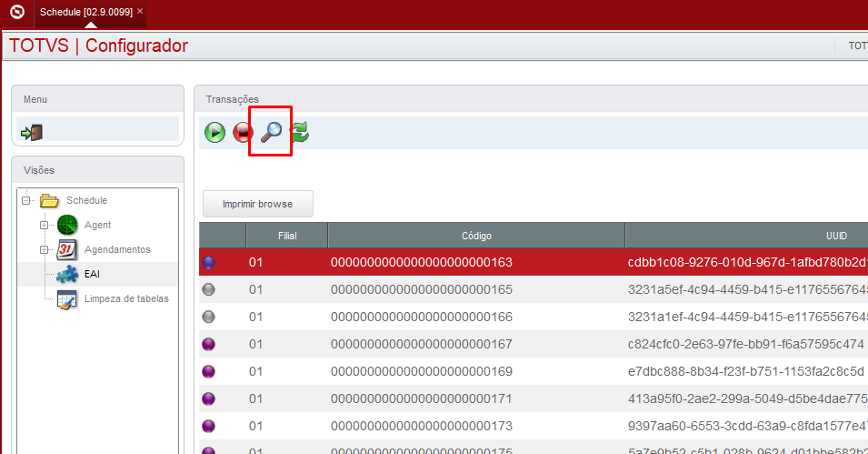Click the green refresh arrows icon
This screenshot has height=454, width=868.
[299, 132]
